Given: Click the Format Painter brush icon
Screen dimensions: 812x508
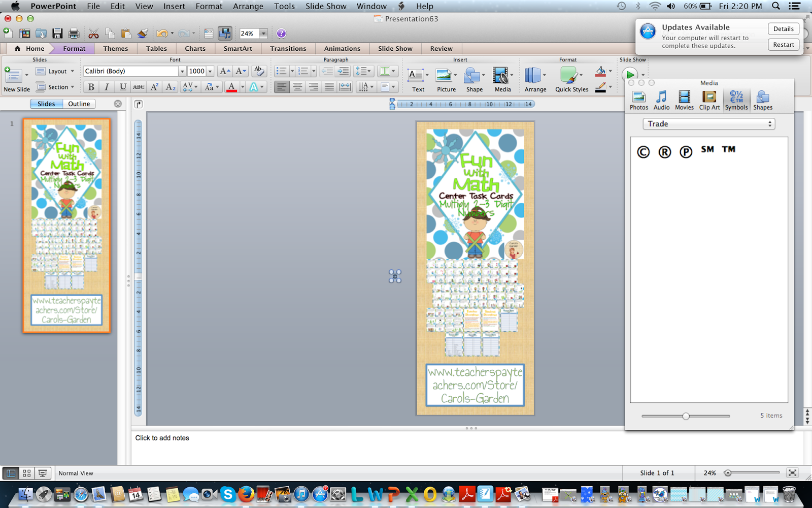Looking at the screenshot, I should tap(143, 34).
